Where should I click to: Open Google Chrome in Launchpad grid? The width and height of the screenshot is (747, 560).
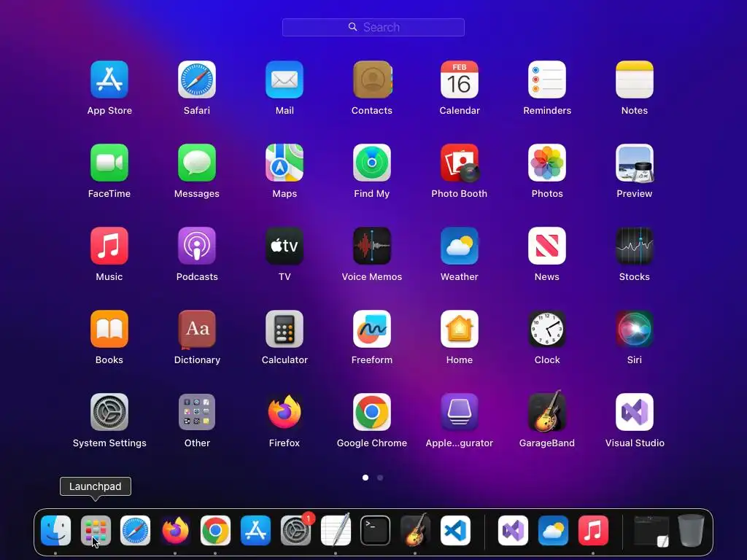coord(372,412)
